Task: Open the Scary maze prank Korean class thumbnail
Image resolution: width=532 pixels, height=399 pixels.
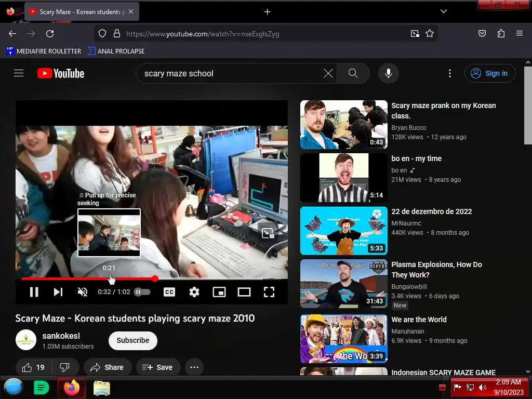Action: coord(344,125)
